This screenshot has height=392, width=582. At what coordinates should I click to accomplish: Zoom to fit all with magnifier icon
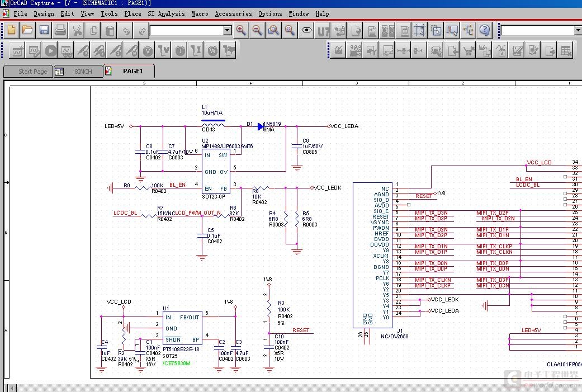290,30
